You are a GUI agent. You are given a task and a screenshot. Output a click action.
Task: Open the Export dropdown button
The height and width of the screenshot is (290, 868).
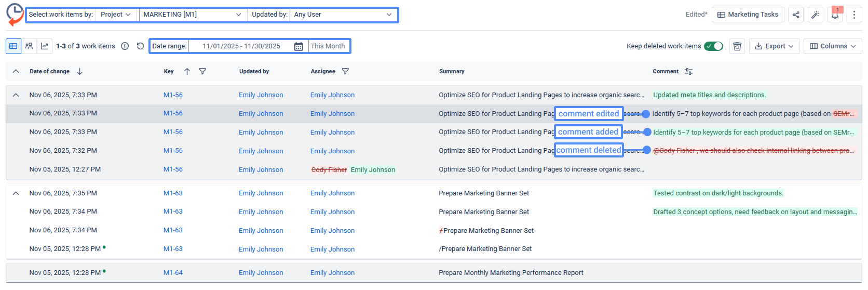click(774, 46)
